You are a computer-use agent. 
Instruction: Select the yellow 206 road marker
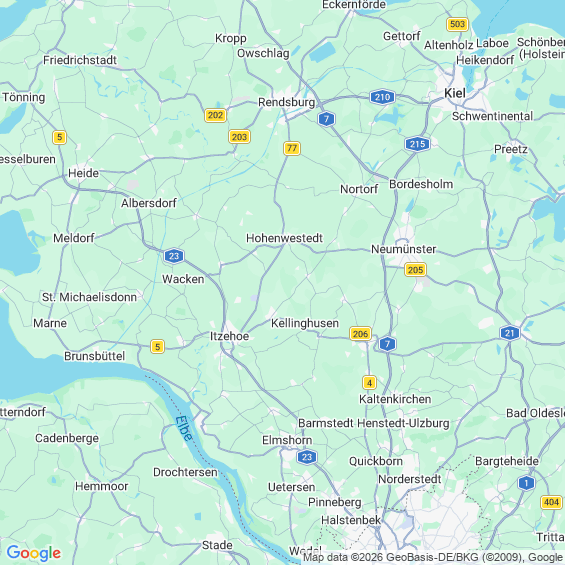click(x=360, y=334)
